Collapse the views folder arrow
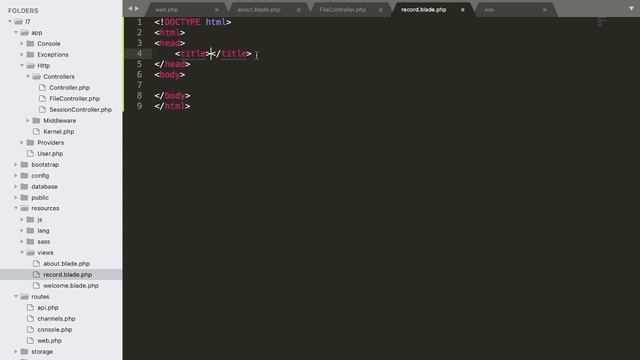Viewport: 640px width, 360px height. (x=22, y=253)
